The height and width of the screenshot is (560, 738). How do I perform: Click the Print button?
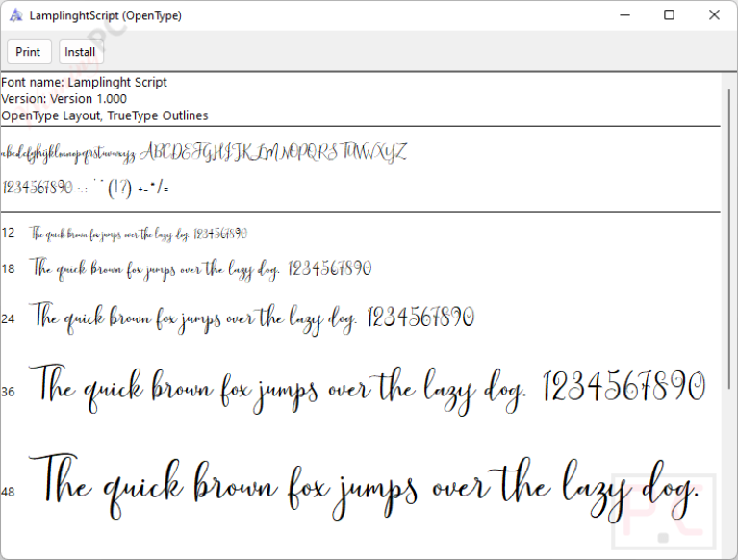pos(29,52)
